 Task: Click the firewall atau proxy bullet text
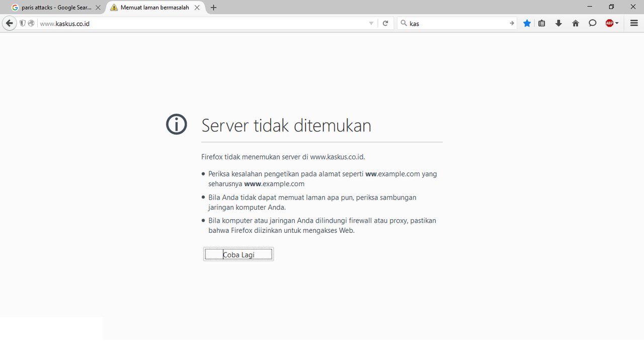[322, 225]
